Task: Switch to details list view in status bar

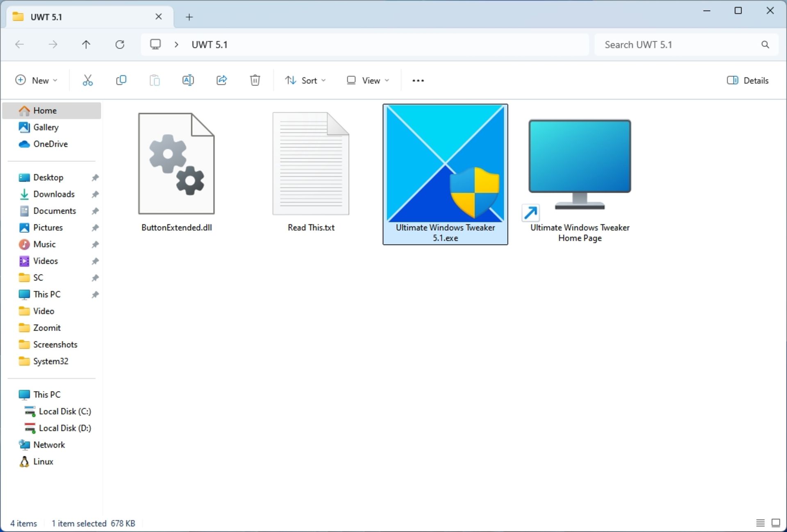Action: coord(760,523)
